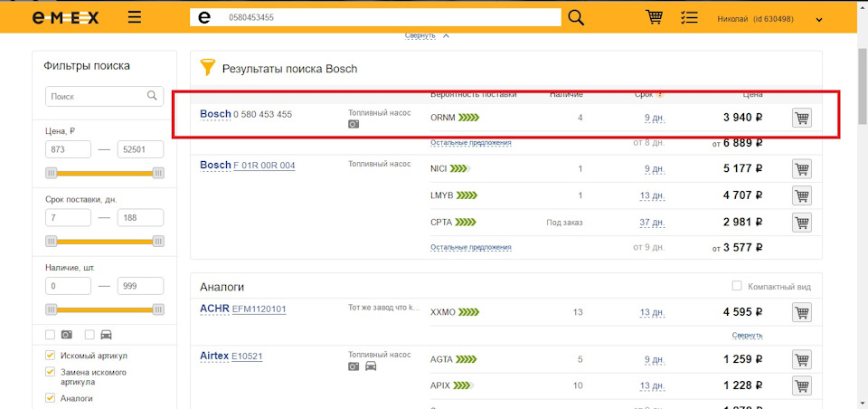Open car applicability icon for Airtex E10521
The height and width of the screenshot is (409, 868).
(x=371, y=366)
